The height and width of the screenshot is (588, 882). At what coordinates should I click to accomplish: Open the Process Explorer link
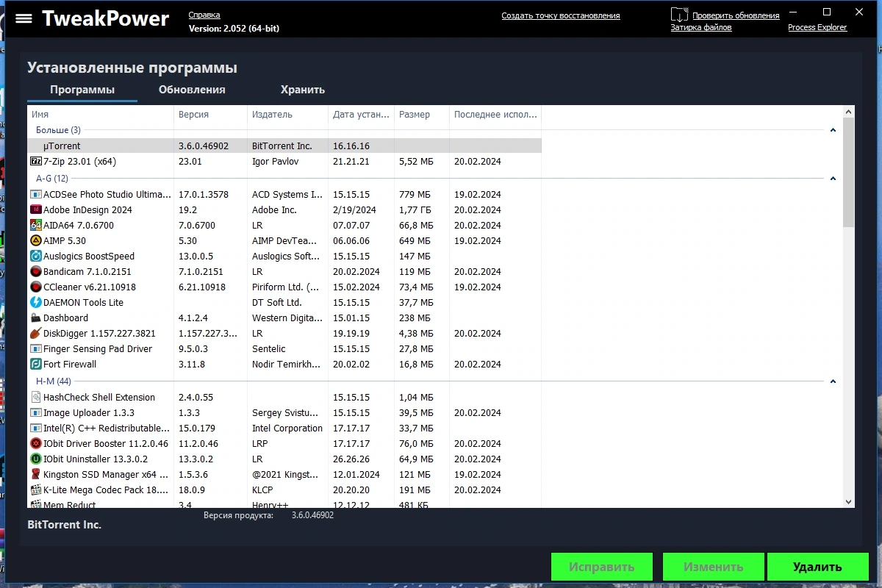click(x=817, y=27)
